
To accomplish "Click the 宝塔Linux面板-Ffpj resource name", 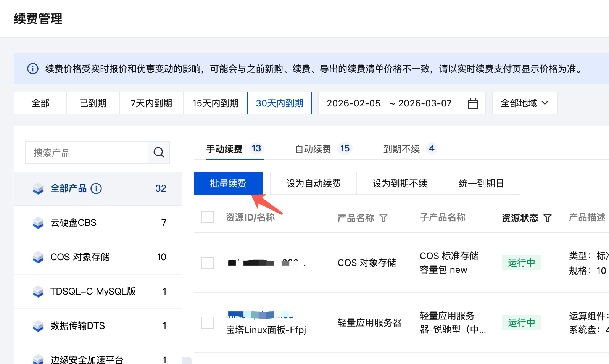I will (x=266, y=330).
